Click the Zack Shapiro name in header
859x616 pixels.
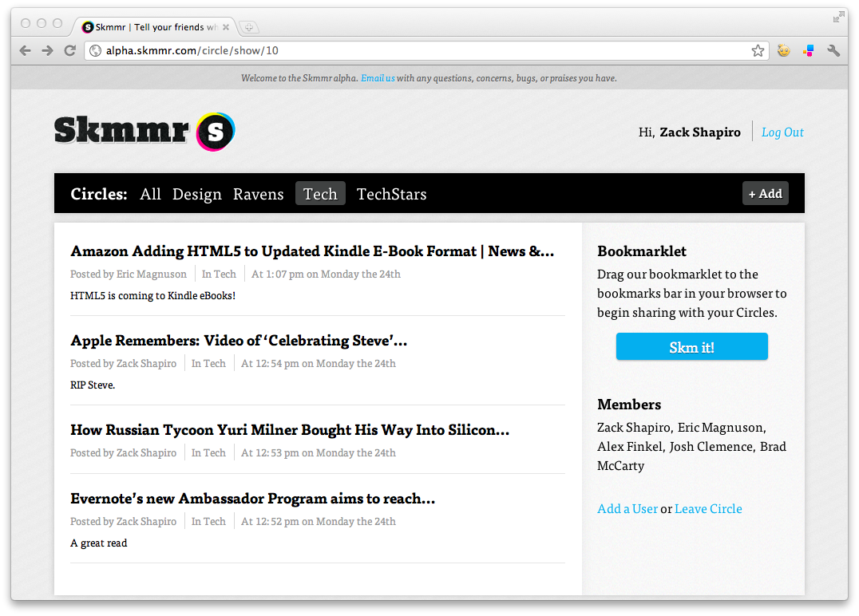(x=700, y=132)
